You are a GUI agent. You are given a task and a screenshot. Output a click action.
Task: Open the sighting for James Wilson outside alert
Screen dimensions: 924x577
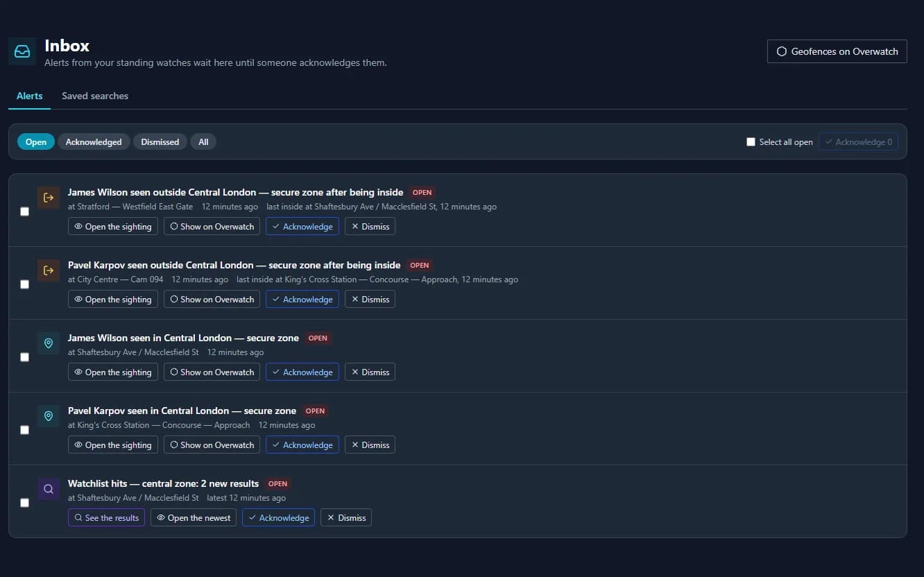click(113, 226)
